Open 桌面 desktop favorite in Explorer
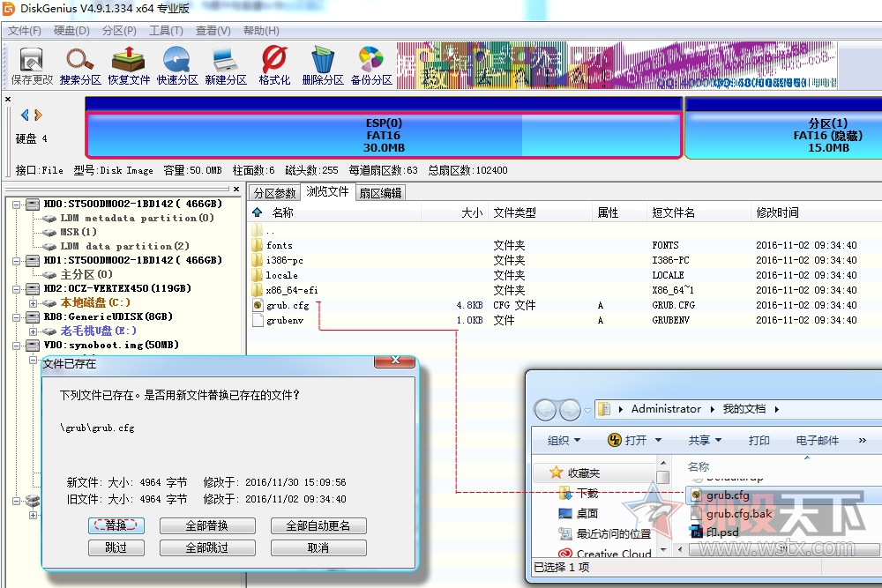Viewport: 882px width, 588px height. click(579, 514)
